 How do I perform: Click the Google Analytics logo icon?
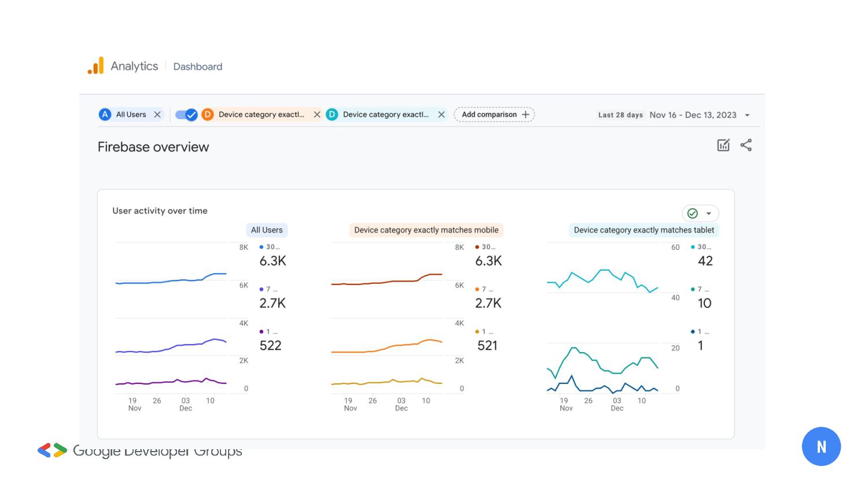(96, 66)
